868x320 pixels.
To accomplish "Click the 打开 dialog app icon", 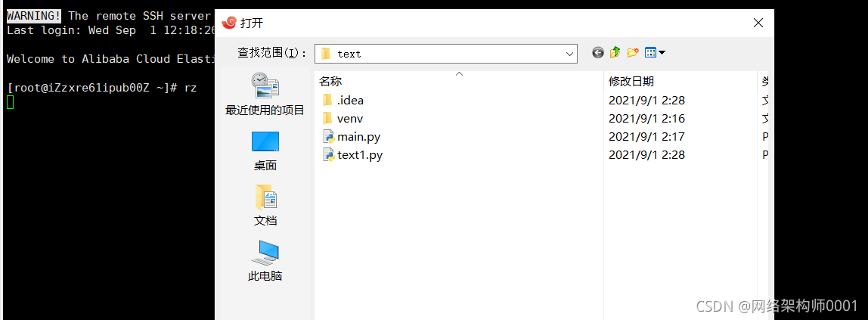I will coord(228,23).
